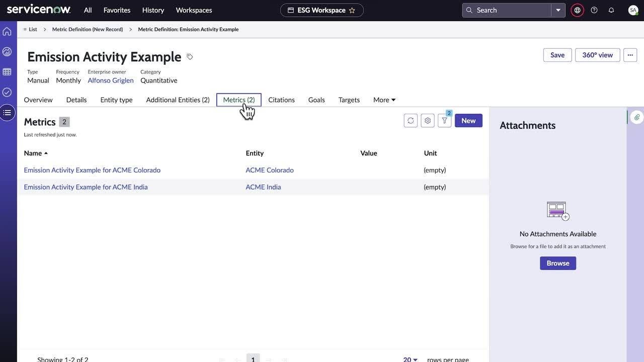Open Alfonso Griglen owner link
The width and height of the screenshot is (644, 362).
pyautogui.click(x=111, y=80)
